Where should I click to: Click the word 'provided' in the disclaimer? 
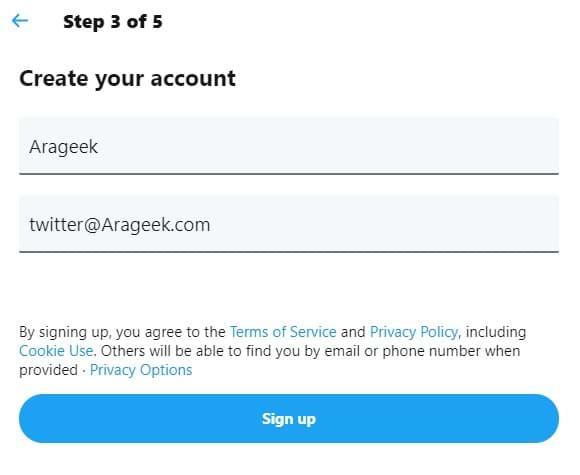tap(48, 370)
